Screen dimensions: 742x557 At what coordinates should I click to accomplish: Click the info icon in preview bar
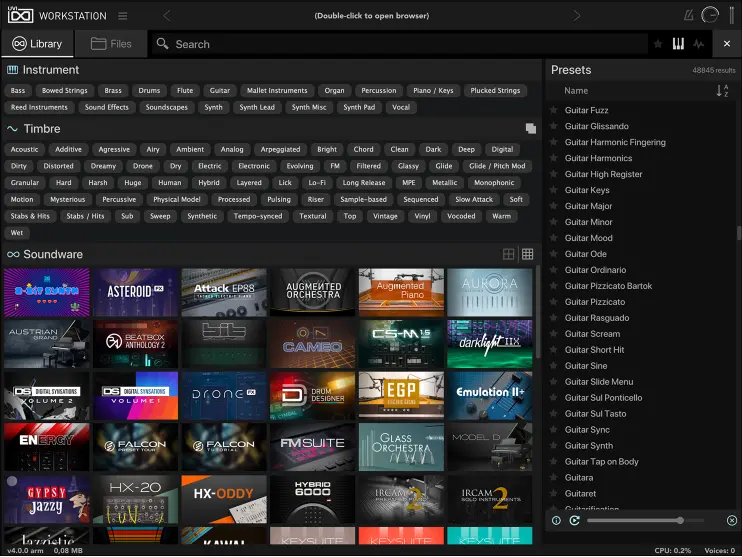(x=557, y=520)
